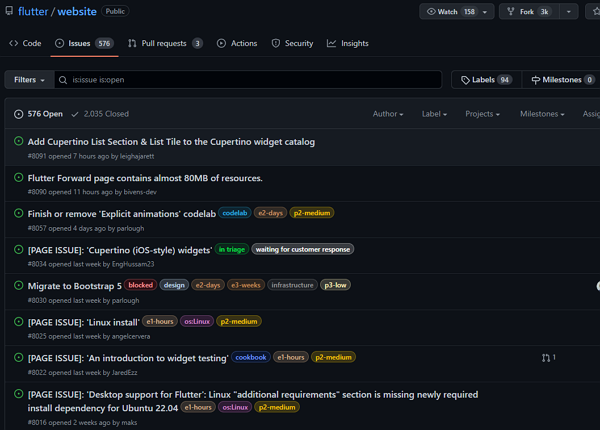The width and height of the screenshot is (600, 430).
Task: Click os:Linux label on Linux install issue
Action: pyautogui.click(x=197, y=321)
